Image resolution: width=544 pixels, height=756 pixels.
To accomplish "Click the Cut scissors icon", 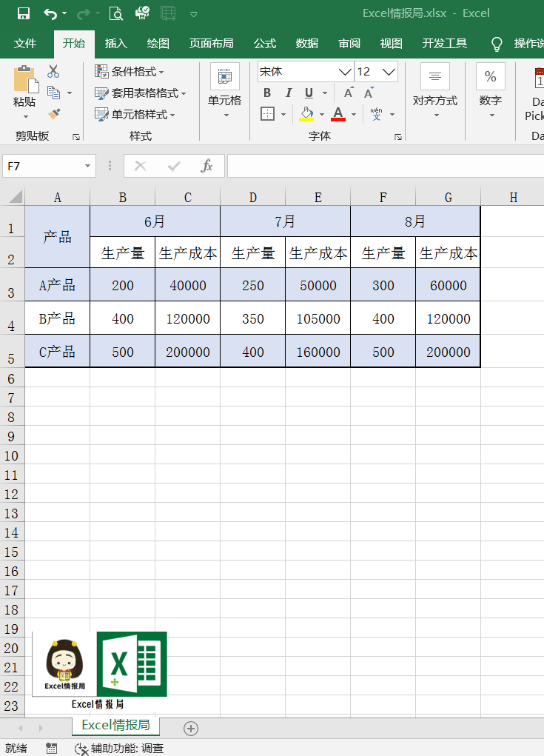I will coord(53,72).
